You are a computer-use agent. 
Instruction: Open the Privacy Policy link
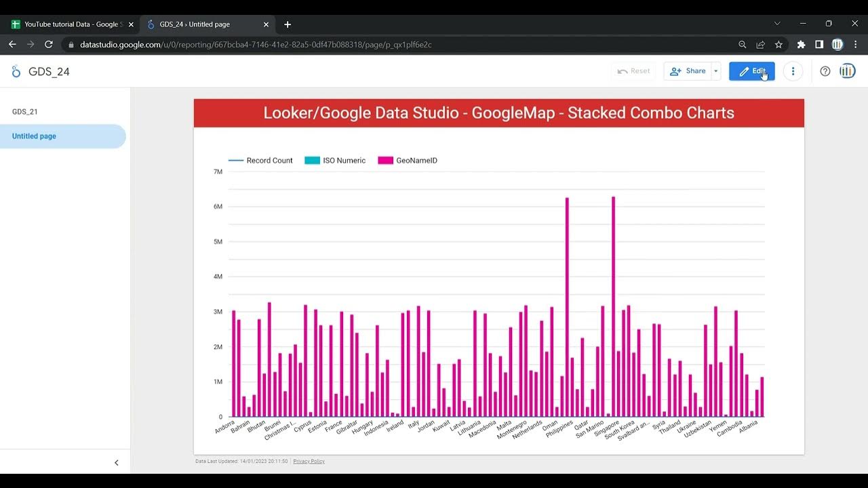click(x=309, y=462)
